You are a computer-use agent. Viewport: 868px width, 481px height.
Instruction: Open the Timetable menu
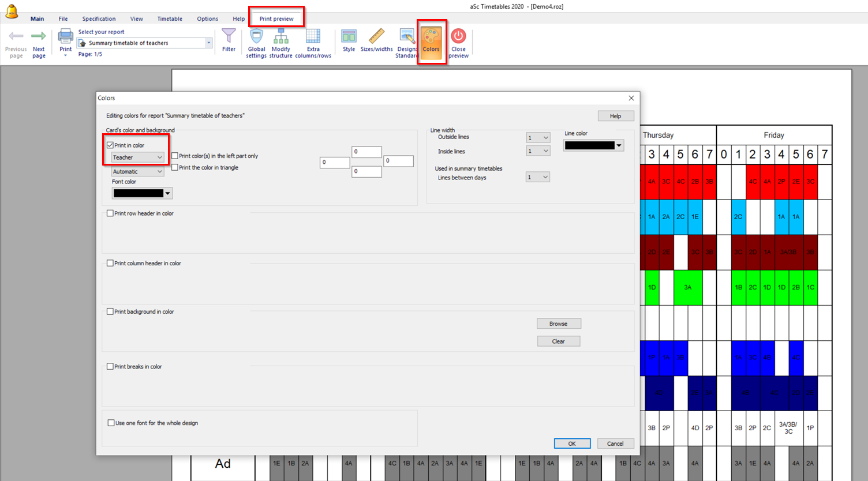coord(170,19)
